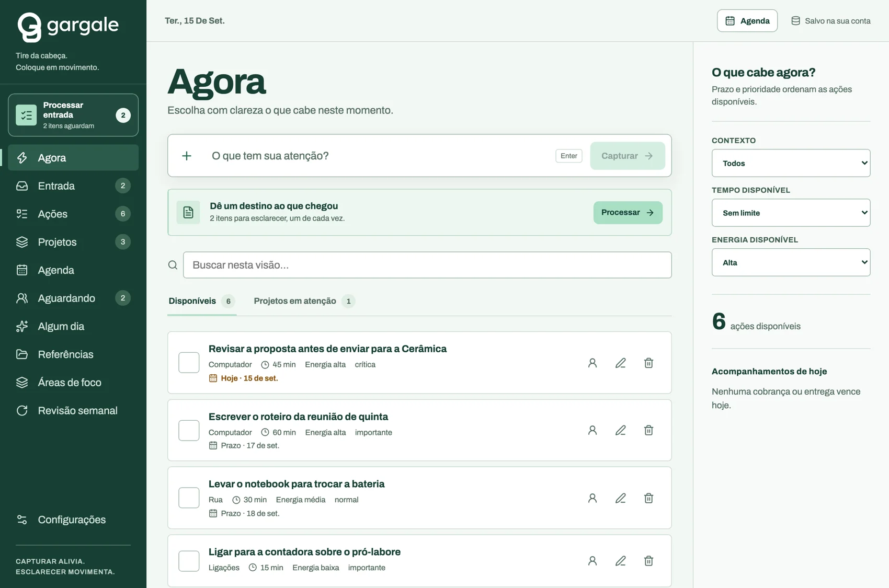889x588 pixels.
Task: Open Aguardando in the sidebar
Action: [x=73, y=298]
